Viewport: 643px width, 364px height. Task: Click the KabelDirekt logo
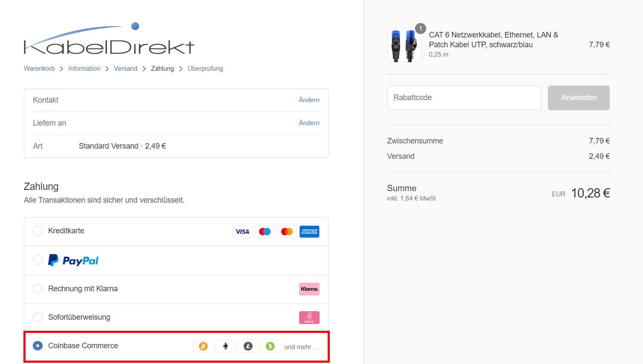click(109, 38)
